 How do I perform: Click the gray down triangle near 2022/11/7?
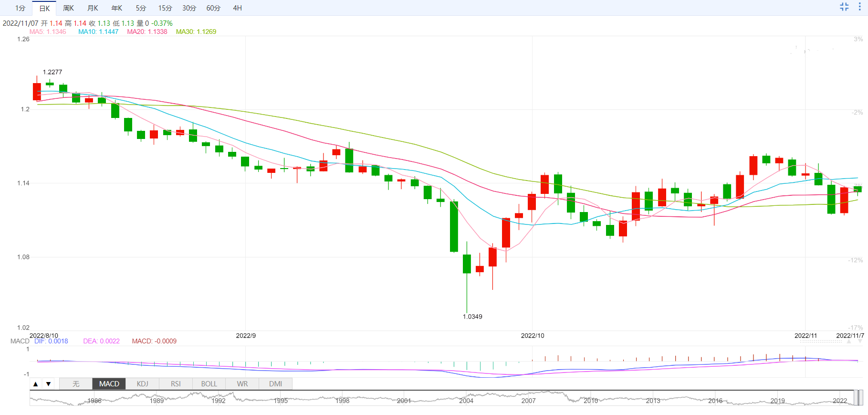860,341
